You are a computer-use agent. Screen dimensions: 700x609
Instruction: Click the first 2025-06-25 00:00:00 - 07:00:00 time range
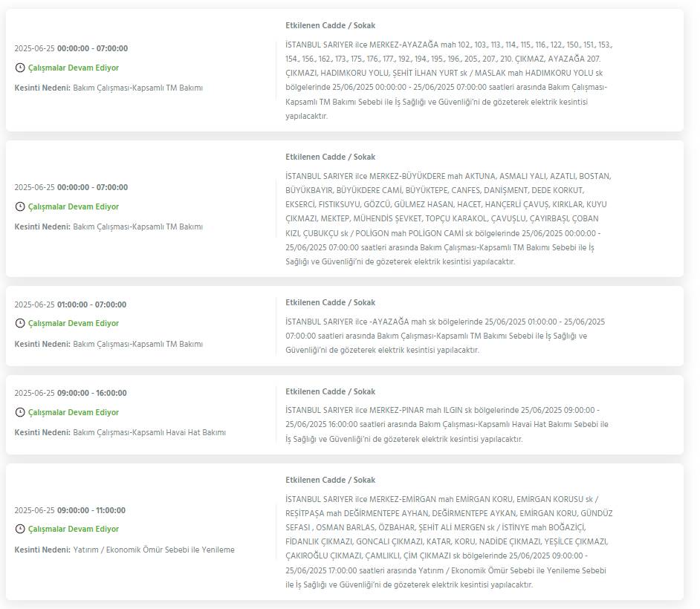(x=71, y=48)
